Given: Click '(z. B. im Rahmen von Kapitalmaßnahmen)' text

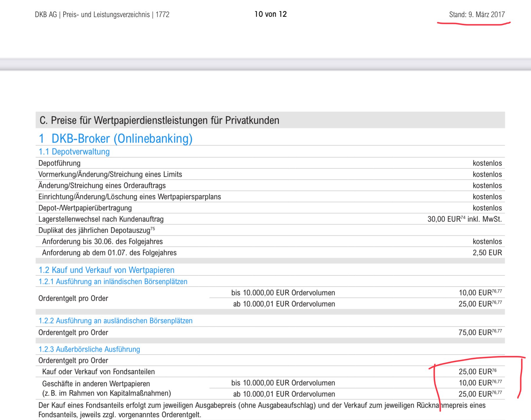Looking at the screenshot, I should pyautogui.click(x=107, y=393).
